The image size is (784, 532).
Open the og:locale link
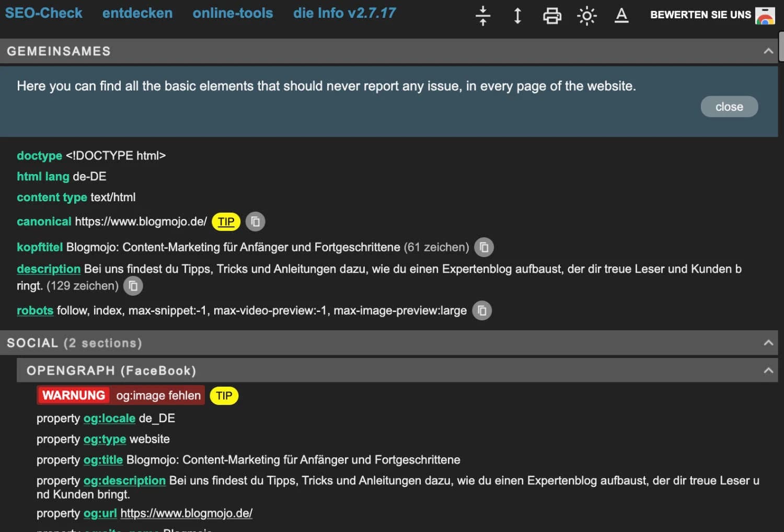tap(109, 418)
